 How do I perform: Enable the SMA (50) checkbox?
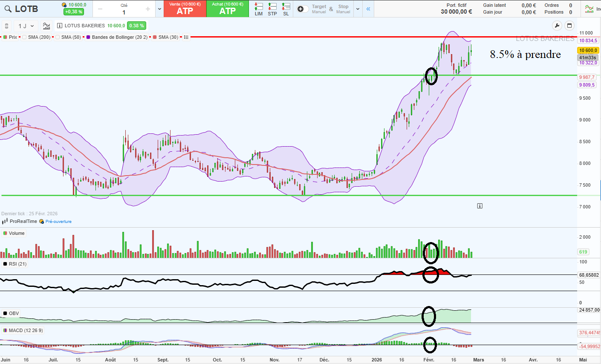coord(58,37)
